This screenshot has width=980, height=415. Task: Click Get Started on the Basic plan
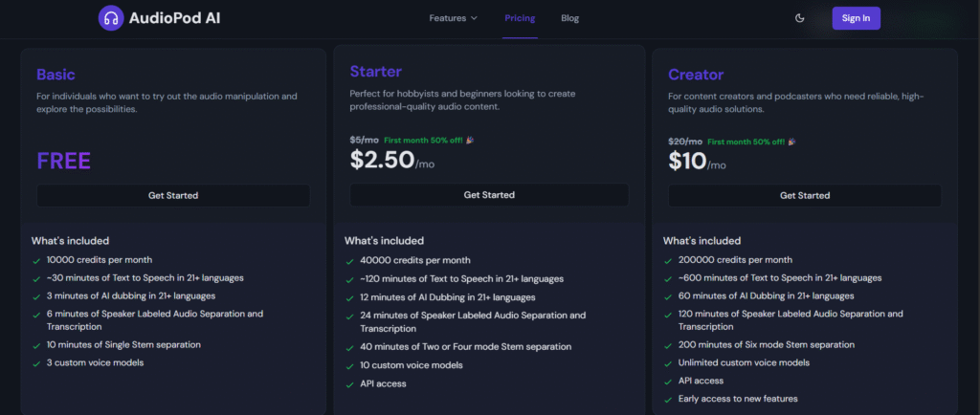tap(173, 195)
